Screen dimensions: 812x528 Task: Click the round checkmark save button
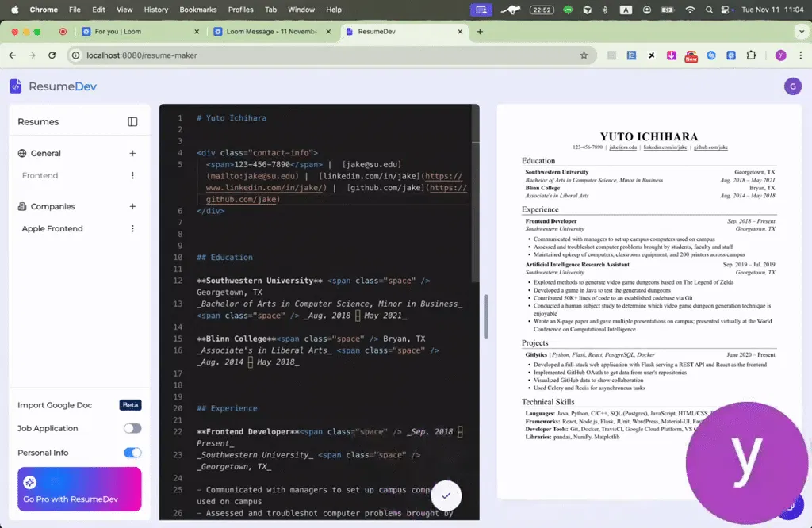tap(446, 495)
